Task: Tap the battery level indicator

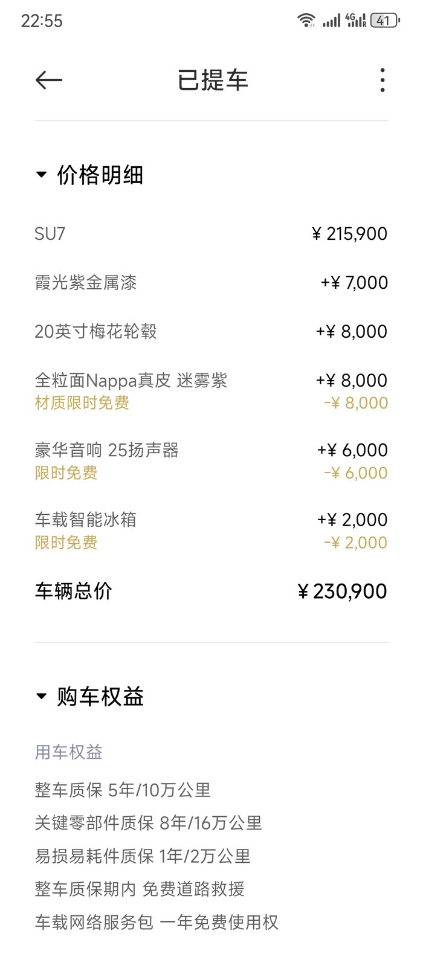Action: 385,21
